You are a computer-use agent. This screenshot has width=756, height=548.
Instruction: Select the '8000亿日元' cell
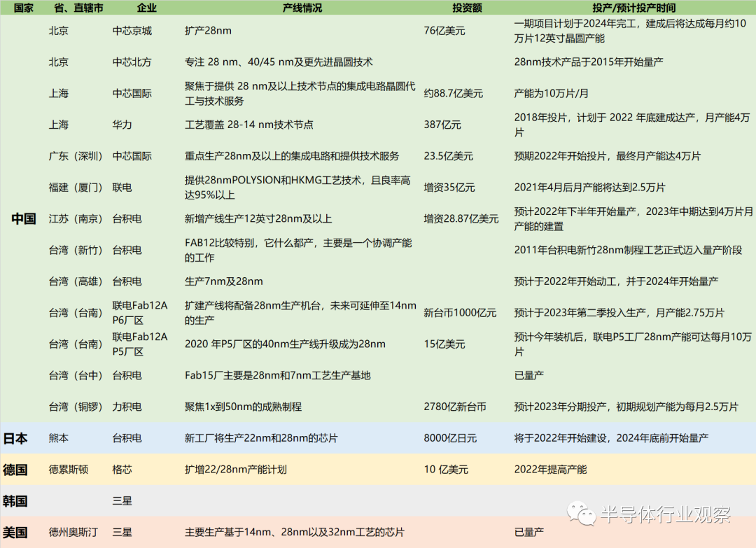(x=450, y=438)
